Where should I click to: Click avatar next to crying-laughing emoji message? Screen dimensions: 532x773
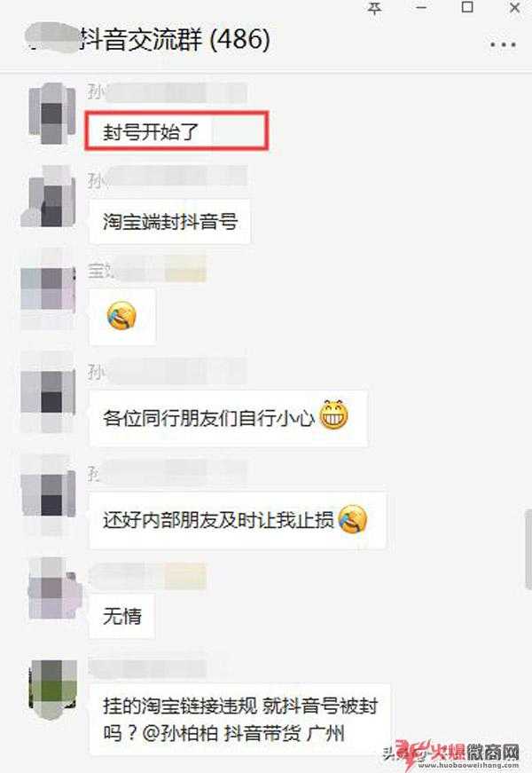pos(48,291)
